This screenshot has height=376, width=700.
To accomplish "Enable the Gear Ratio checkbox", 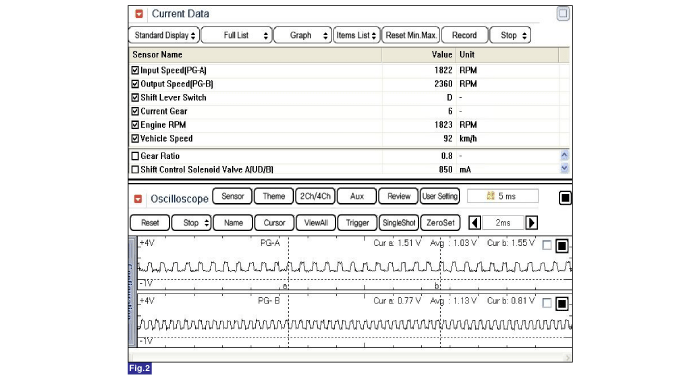I will (x=135, y=156).
